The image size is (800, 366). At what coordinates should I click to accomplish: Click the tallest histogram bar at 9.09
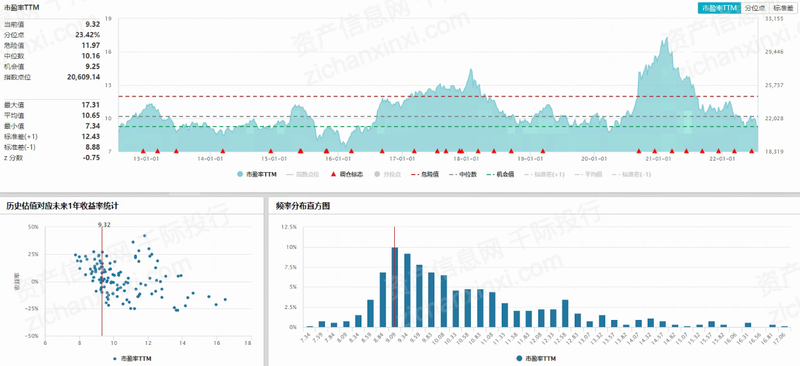click(395, 287)
